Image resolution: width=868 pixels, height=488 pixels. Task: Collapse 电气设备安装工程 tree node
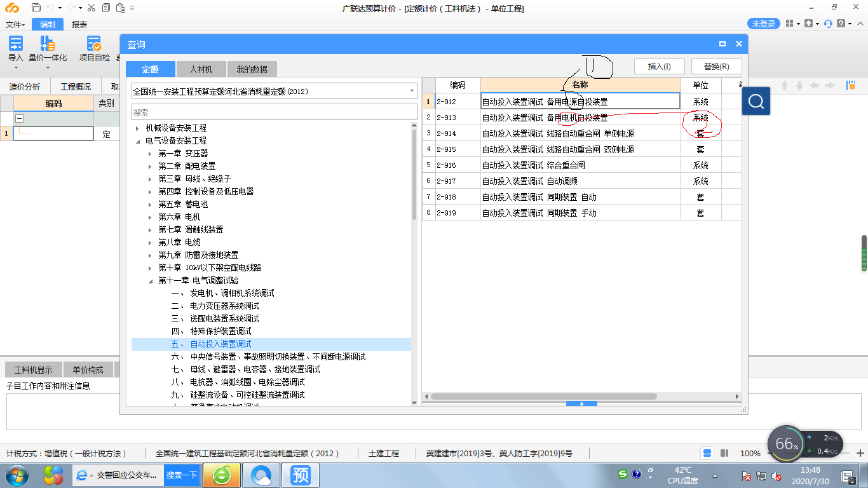pyautogui.click(x=137, y=140)
